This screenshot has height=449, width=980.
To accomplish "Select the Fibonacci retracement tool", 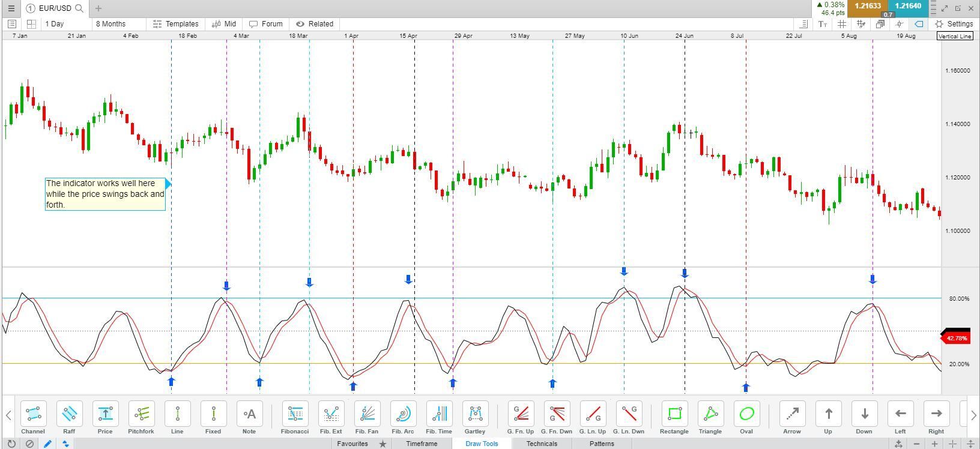I will coord(295,414).
